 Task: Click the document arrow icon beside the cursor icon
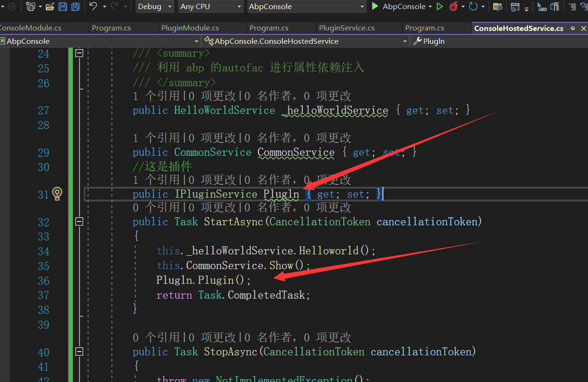555,7
